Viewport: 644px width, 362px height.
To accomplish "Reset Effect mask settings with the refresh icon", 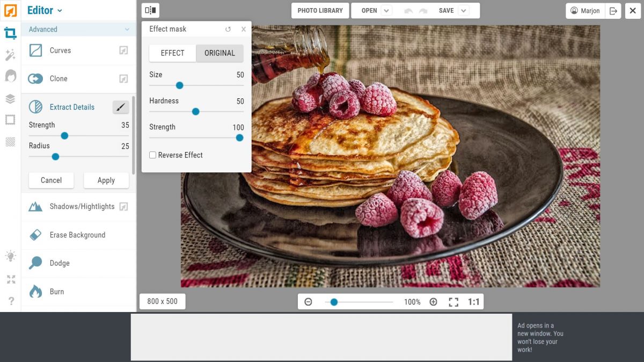I will [x=228, y=29].
